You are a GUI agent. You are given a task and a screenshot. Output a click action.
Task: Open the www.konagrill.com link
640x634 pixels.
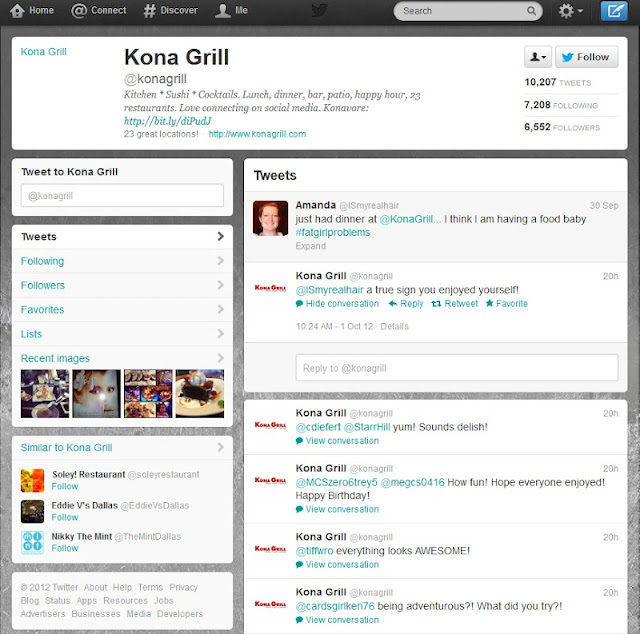click(x=257, y=134)
